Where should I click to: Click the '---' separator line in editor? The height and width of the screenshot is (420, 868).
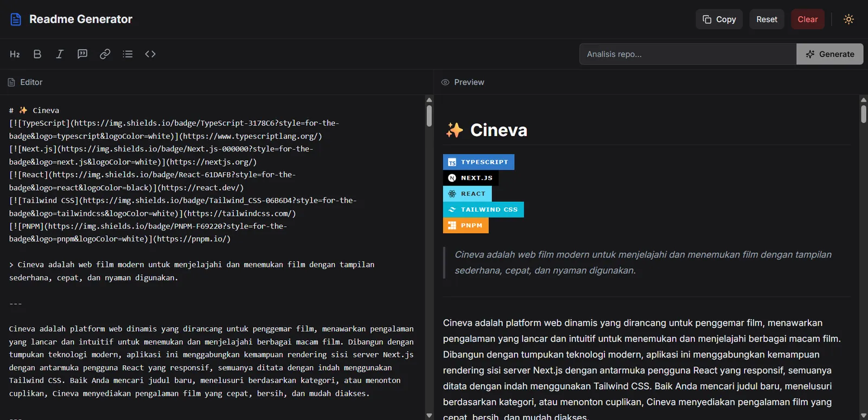click(16, 303)
